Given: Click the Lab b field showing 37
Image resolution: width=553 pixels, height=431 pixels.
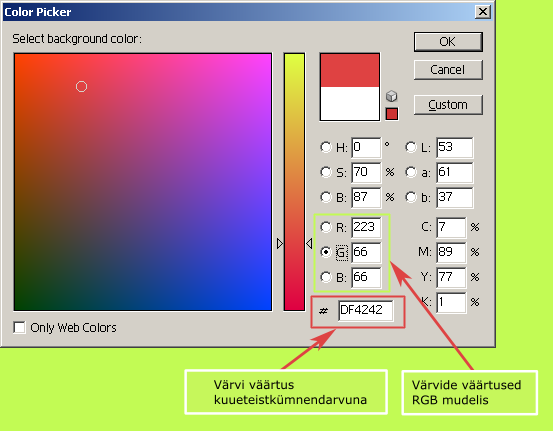Looking at the screenshot, I should click(x=454, y=197).
